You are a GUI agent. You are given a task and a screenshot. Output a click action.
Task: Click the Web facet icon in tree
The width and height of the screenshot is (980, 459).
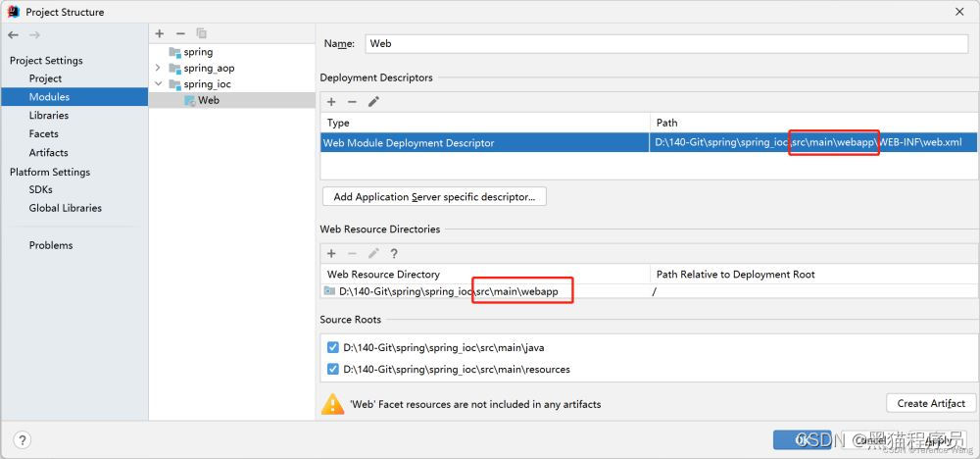pyautogui.click(x=189, y=100)
